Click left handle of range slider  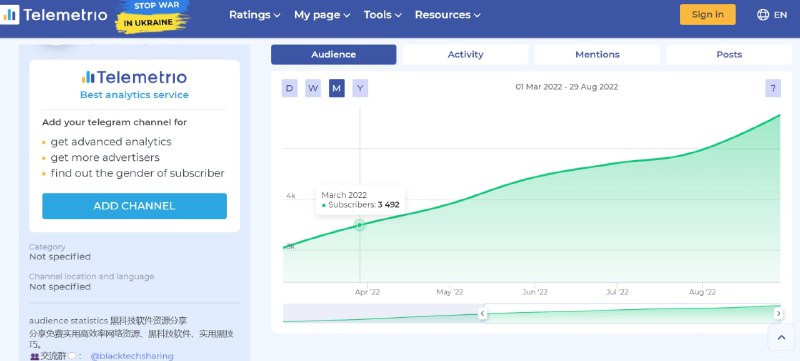tap(482, 314)
